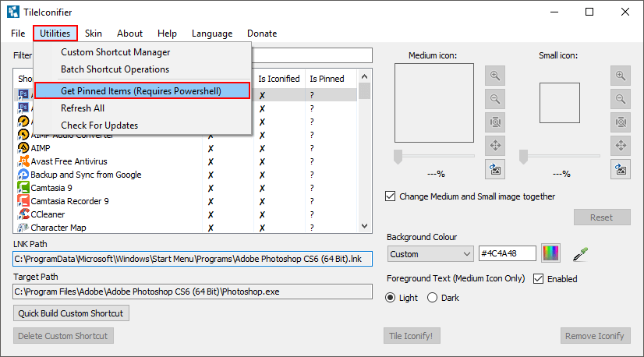Screen dimensions: 644x357
Task: Click the Small icon zoom slider handle
Action: click(x=523, y=157)
